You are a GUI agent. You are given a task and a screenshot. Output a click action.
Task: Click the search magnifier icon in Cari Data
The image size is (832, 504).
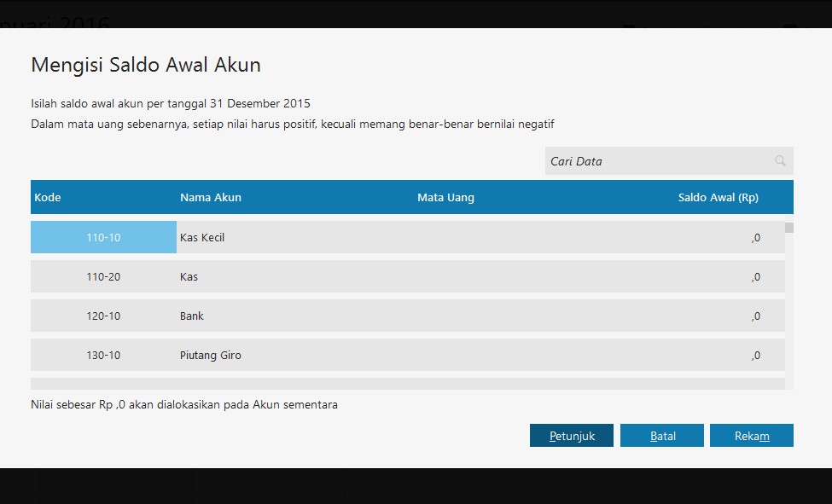779,160
